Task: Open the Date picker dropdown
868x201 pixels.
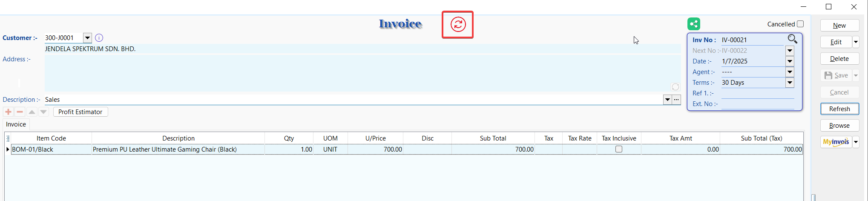Action: [x=790, y=61]
